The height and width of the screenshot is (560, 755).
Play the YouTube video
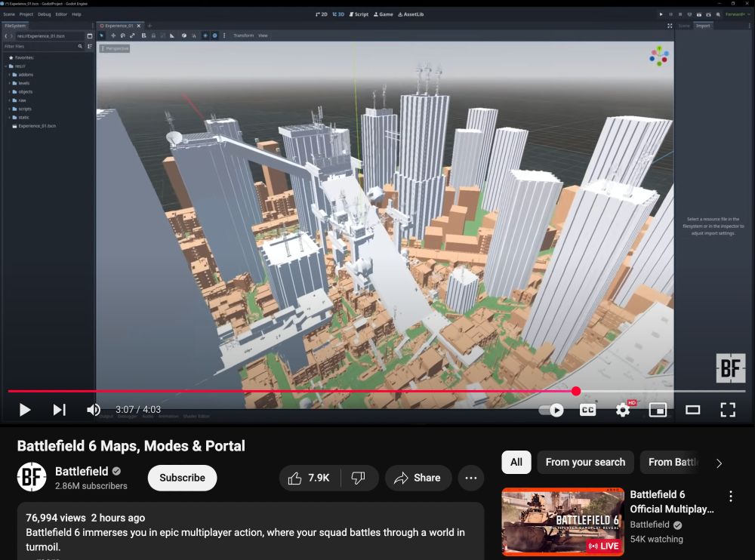coord(25,410)
